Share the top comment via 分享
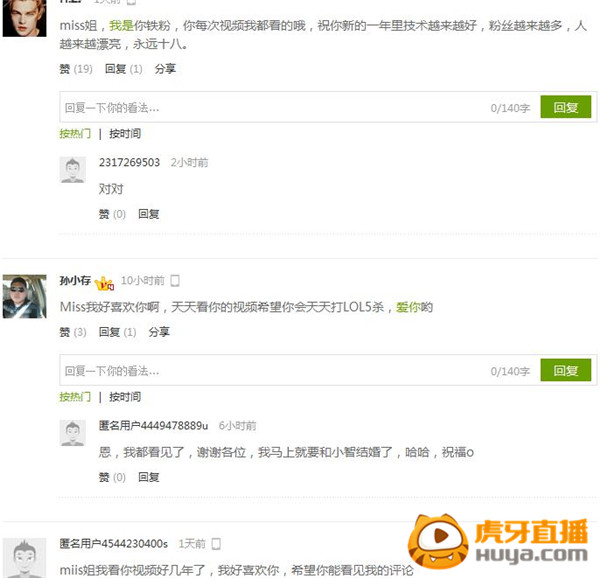This screenshot has height=578, width=600. coord(165,69)
